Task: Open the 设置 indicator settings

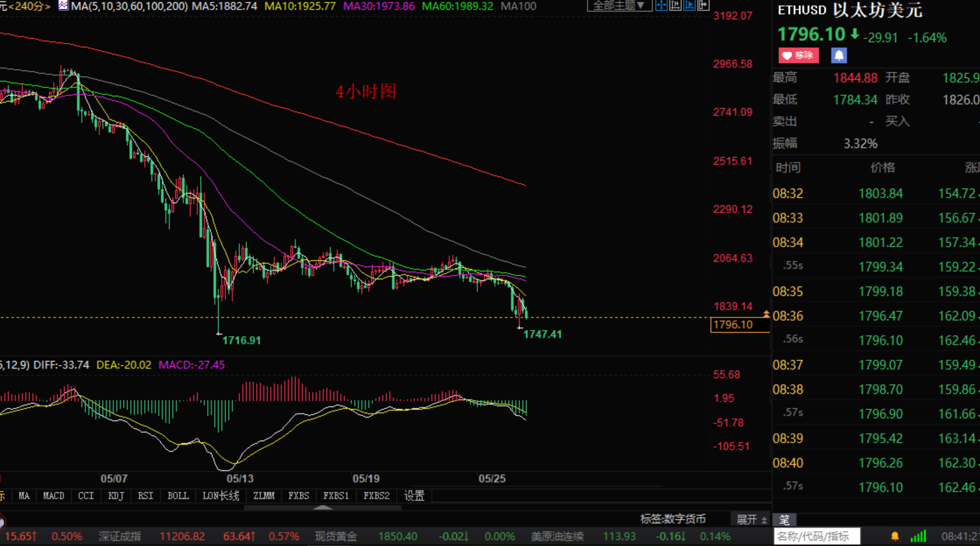Action: tap(414, 496)
